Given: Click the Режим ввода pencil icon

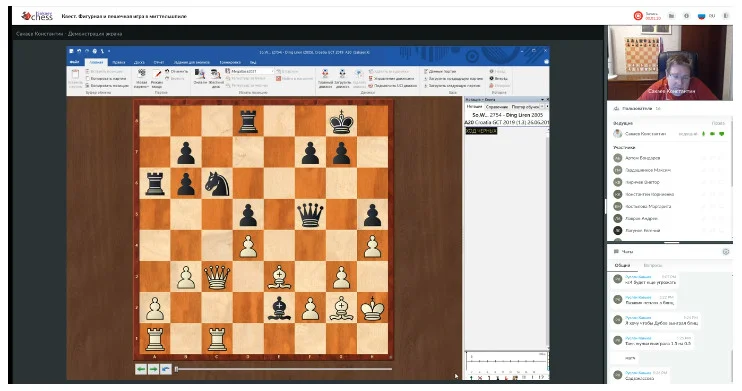Looking at the screenshot, I should (x=157, y=74).
